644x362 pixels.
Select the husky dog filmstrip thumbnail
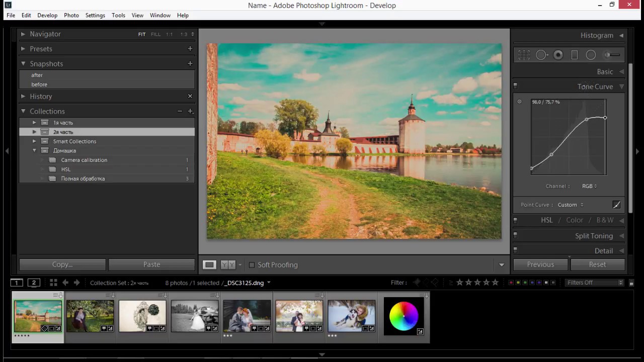pyautogui.click(x=351, y=316)
